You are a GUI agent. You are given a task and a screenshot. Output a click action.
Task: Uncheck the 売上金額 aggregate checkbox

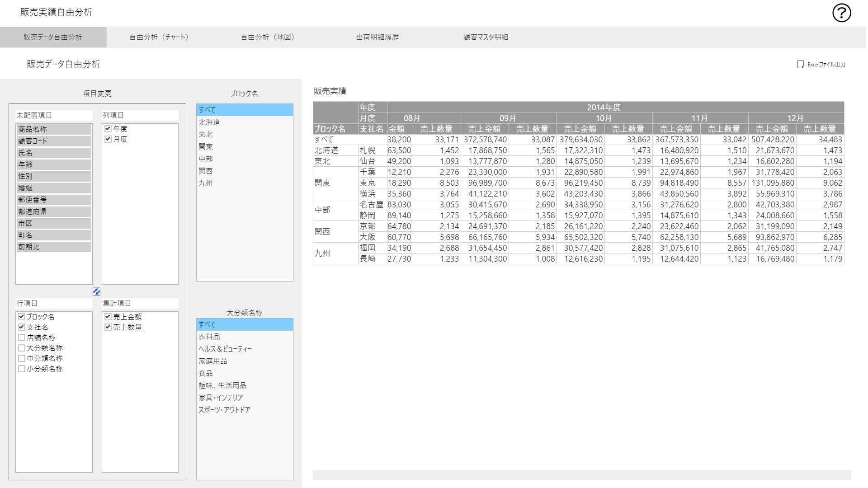coord(108,317)
